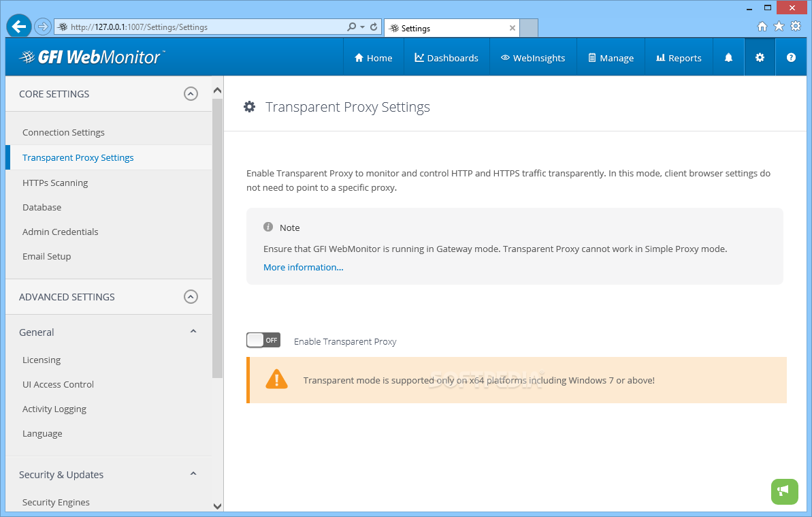Viewport: 812px width, 517px height.
Task: Open Activity Logging settings
Action: pyautogui.click(x=54, y=409)
